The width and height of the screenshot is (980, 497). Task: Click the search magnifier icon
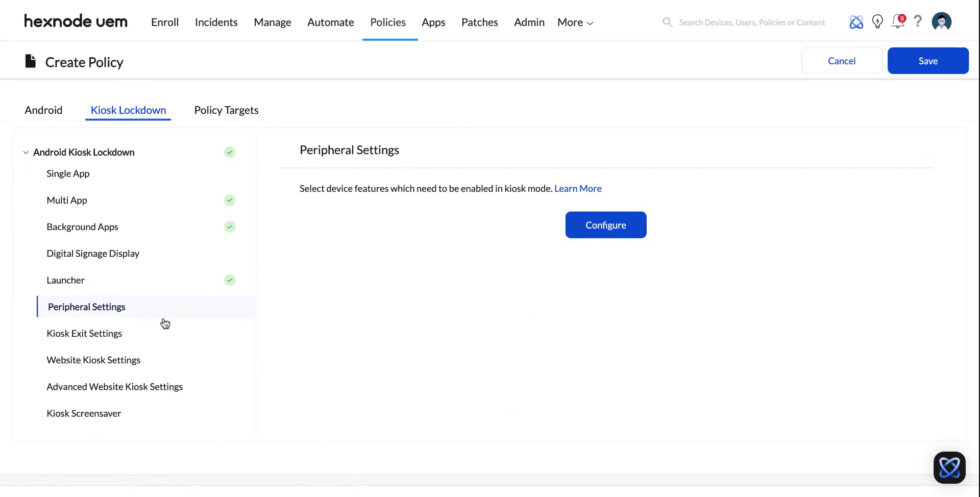667,22
